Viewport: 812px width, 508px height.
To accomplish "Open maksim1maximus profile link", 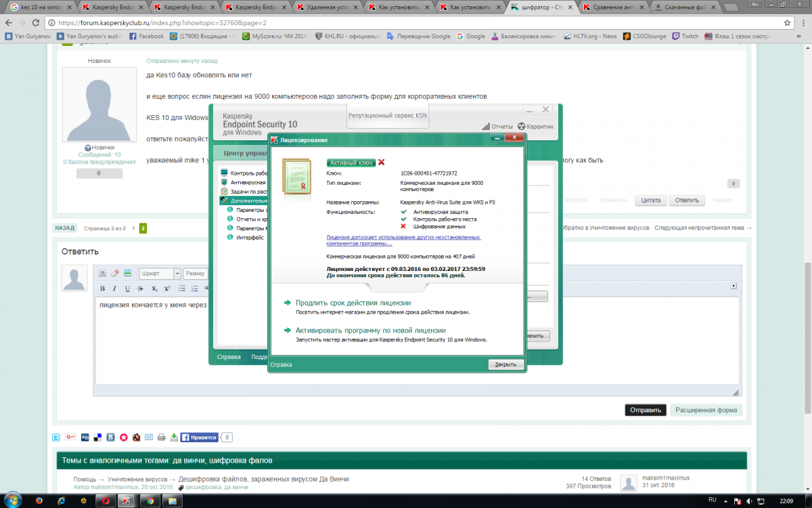I will (666, 478).
